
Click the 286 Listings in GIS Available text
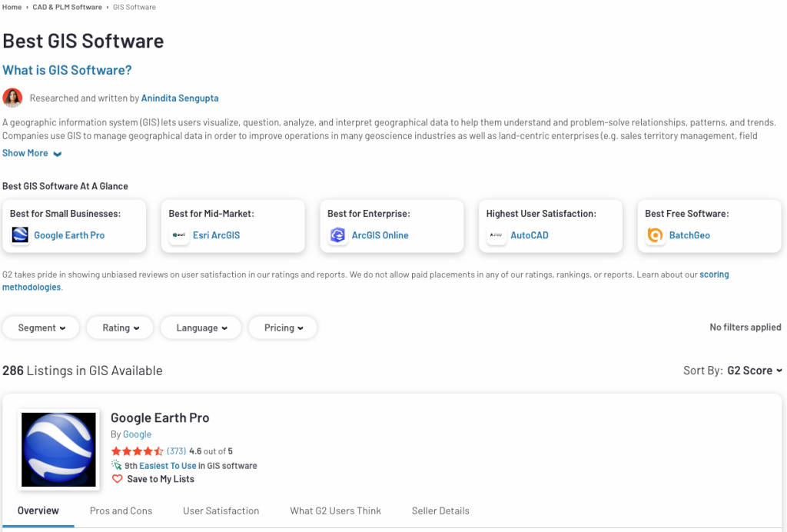click(x=82, y=371)
